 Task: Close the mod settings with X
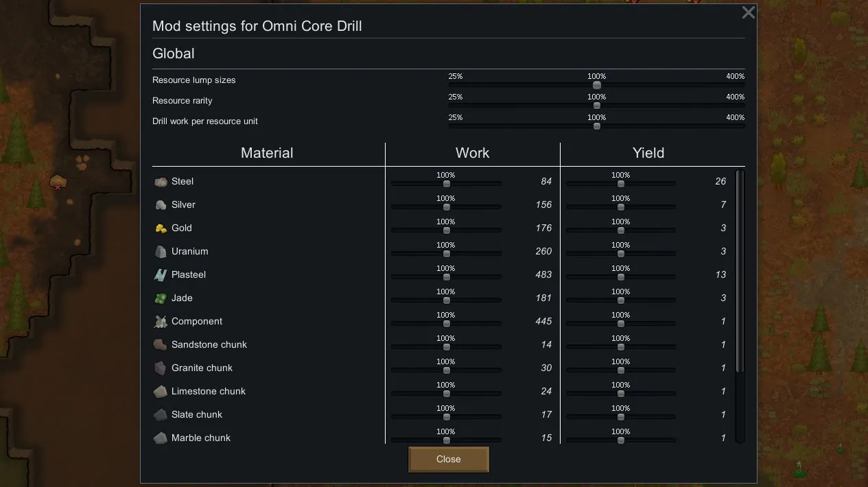[x=749, y=12]
